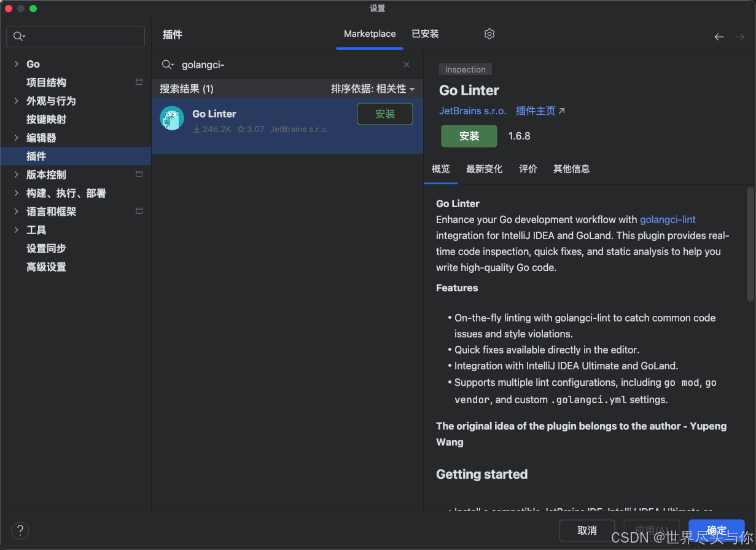Install Go Linter from the search results list
The image size is (756, 550).
[385, 114]
